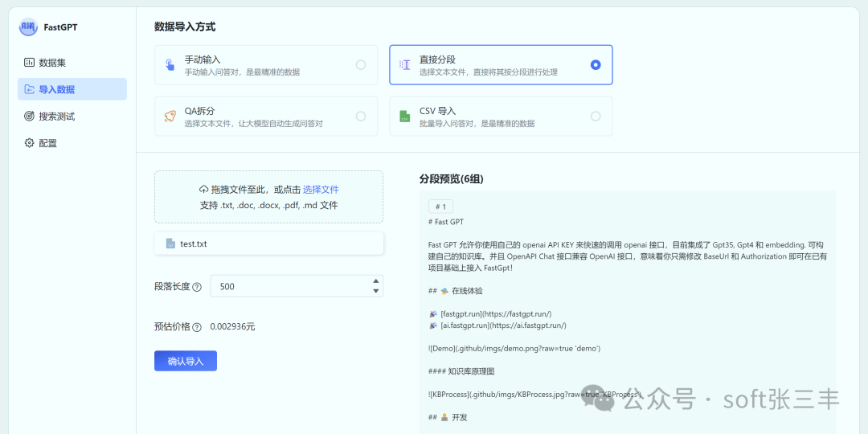
Task: Click 选择文本文件，让大模型自动生成问答对 description
Action: 253,124
